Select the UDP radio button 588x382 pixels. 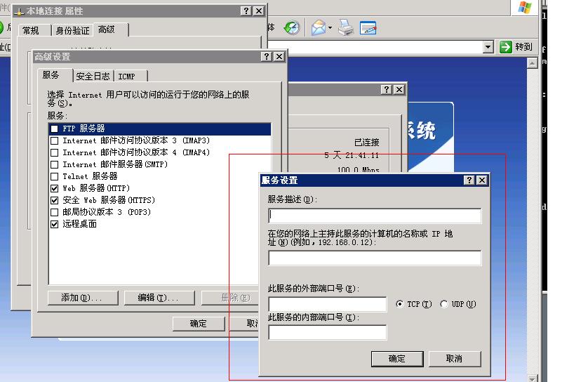tap(444, 304)
